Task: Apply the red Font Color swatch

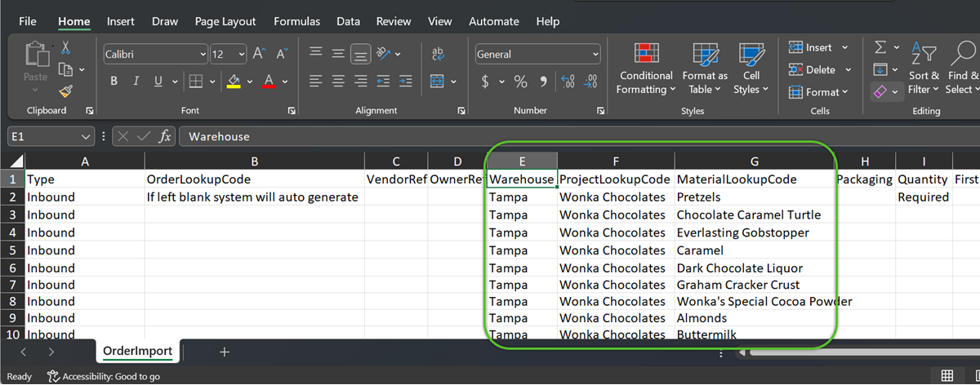Action: pos(269,81)
